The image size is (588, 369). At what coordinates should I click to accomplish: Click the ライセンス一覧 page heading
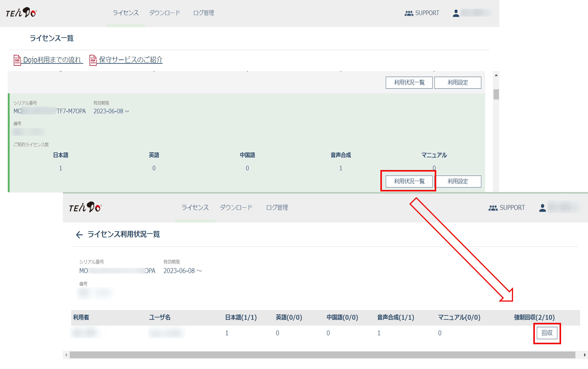click(x=52, y=38)
